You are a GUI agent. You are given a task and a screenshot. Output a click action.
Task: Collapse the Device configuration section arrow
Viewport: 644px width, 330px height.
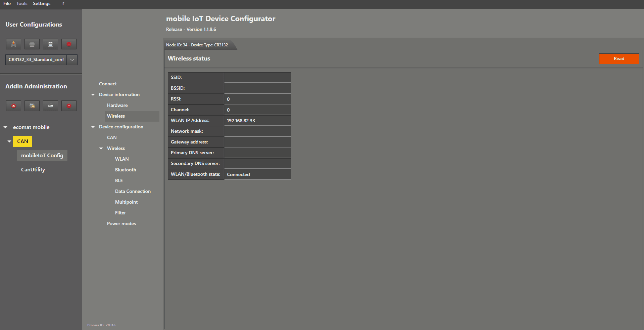coord(93,127)
